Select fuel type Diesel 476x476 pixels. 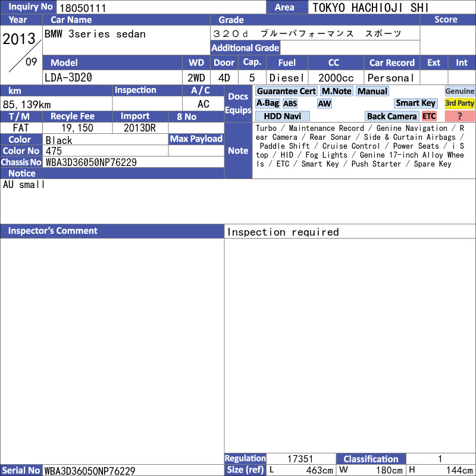[287, 78]
